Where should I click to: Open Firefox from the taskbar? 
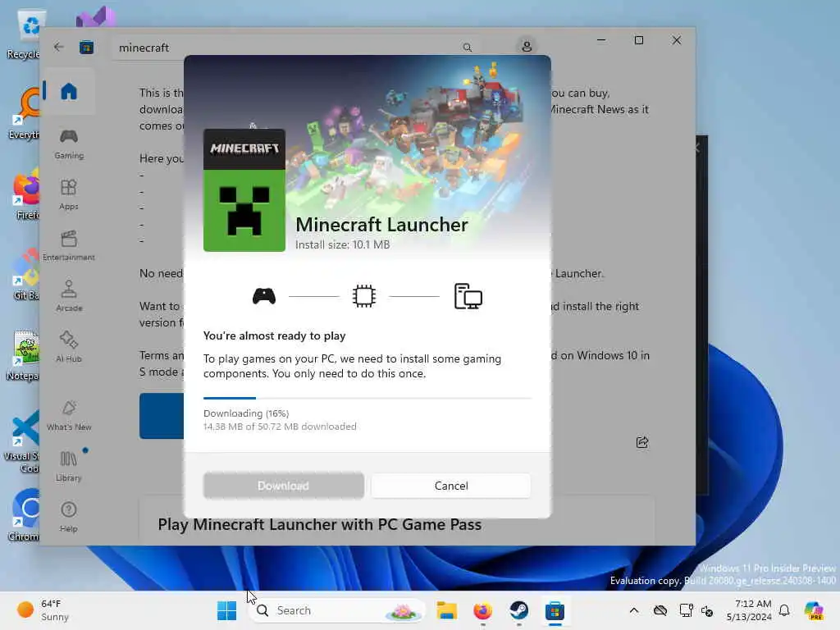pos(482,610)
